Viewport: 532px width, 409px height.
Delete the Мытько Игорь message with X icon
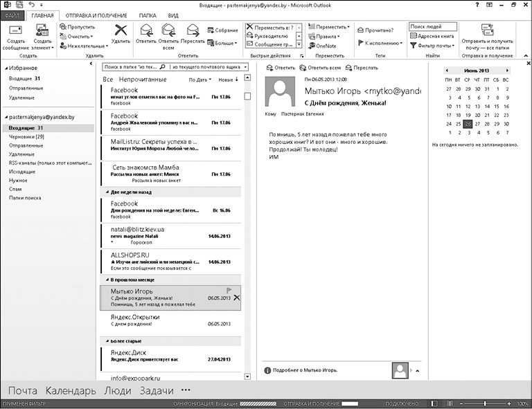[237, 298]
